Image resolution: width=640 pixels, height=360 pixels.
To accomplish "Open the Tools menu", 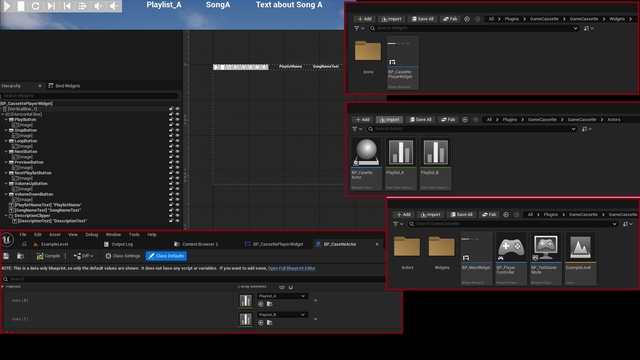I will [x=134, y=235].
